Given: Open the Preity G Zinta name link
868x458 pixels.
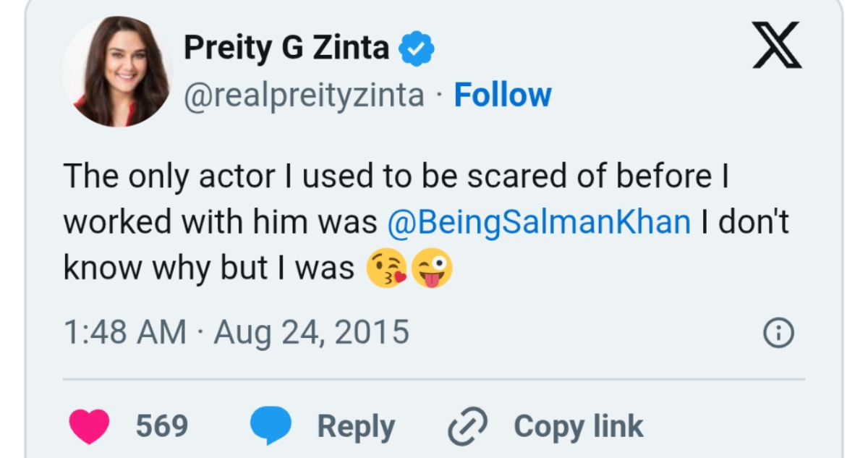Looking at the screenshot, I should pos(286,48).
